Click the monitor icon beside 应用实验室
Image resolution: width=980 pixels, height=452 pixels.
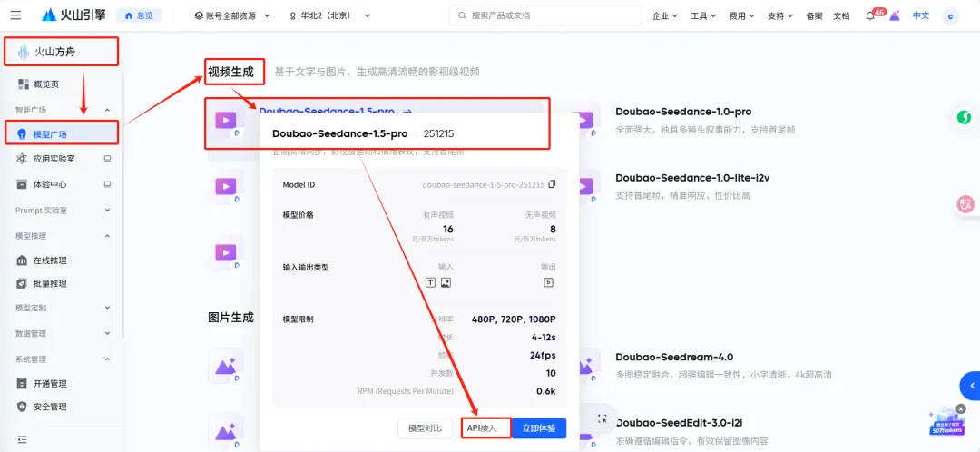click(x=107, y=159)
